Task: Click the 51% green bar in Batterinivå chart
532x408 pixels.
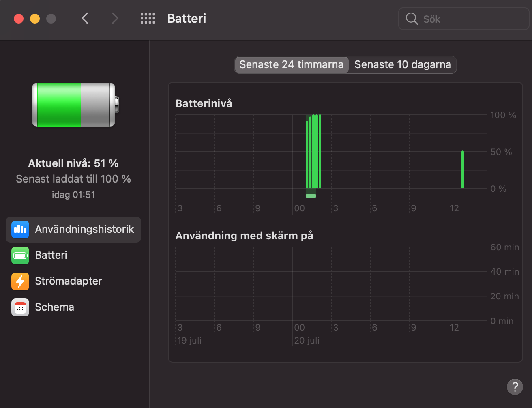Action: point(463,170)
